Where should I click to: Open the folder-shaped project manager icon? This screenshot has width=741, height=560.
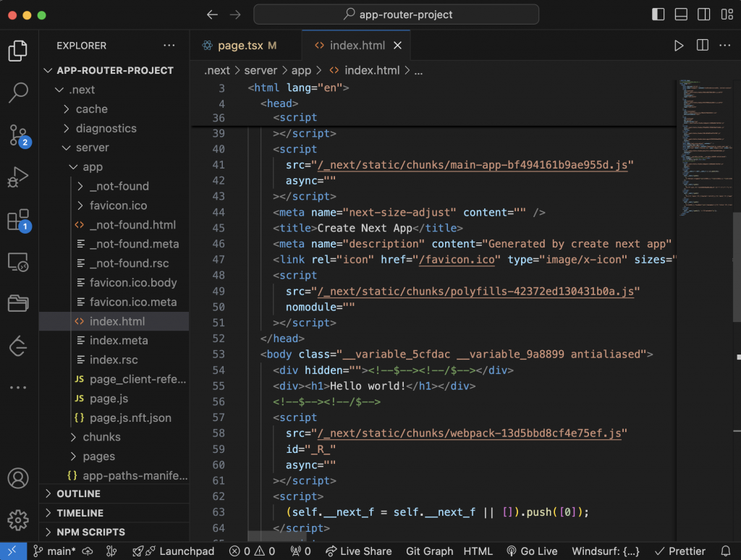(x=18, y=303)
